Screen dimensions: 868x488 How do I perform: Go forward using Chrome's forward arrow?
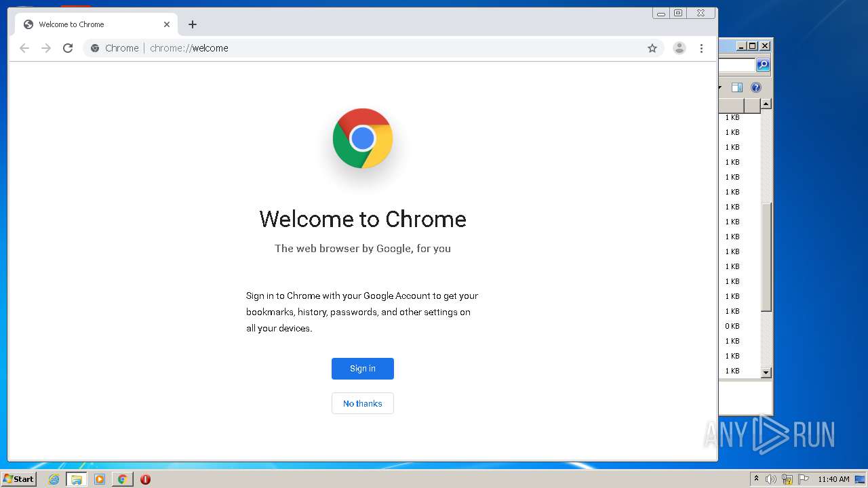46,48
